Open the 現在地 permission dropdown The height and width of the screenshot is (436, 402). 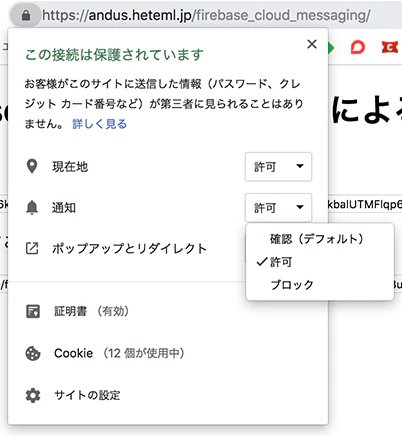[x=278, y=167]
